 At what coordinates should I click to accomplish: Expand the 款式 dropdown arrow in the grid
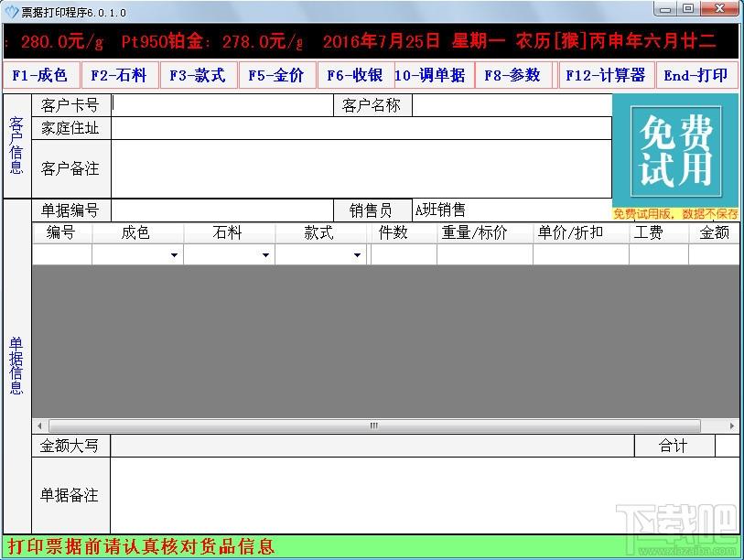pos(357,255)
